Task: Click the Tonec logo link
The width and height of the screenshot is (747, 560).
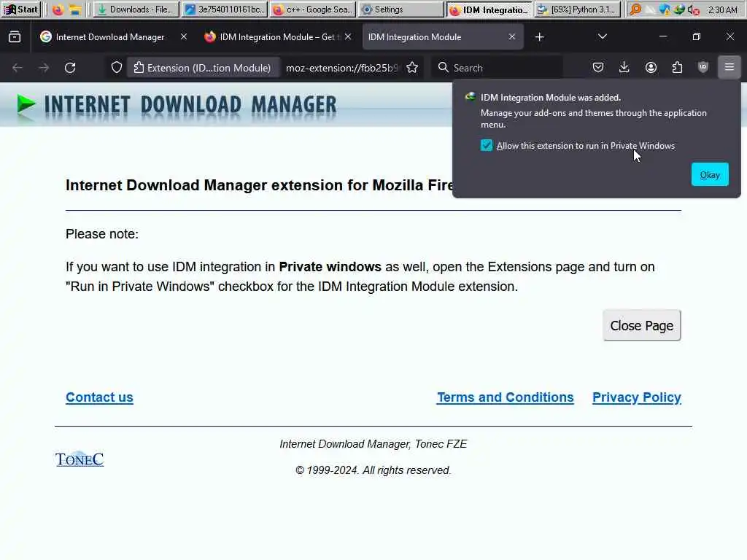Action: [x=80, y=459]
